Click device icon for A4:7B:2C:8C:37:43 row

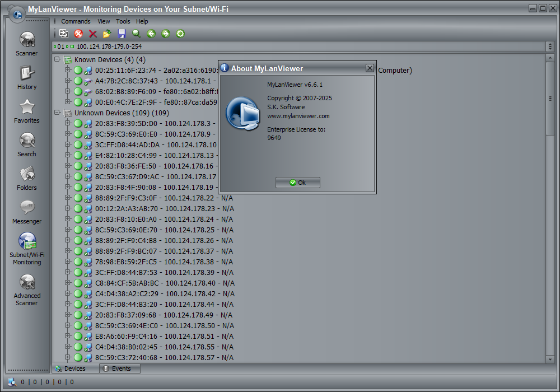[x=88, y=81]
